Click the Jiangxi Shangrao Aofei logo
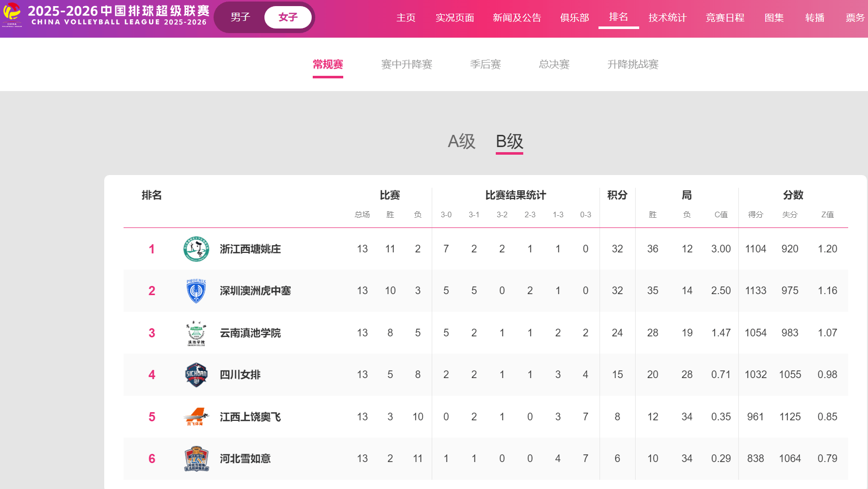 (x=196, y=417)
